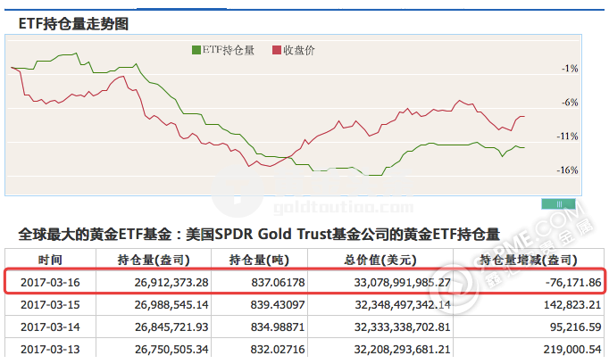The height and width of the screenshot is (364, 609).
Task: Click the change value 95,216.59
Action: coord(576,327)
